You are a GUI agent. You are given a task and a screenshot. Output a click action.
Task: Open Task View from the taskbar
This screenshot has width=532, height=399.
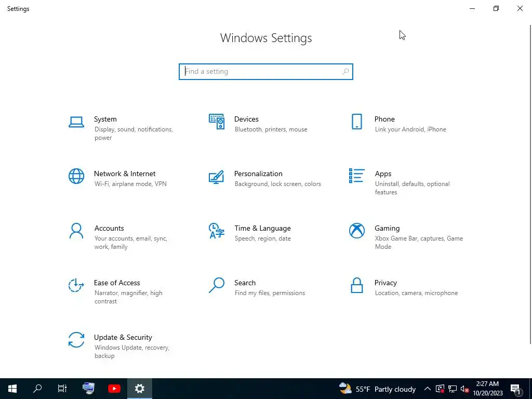pyautogui.click(x=62, y=389)
